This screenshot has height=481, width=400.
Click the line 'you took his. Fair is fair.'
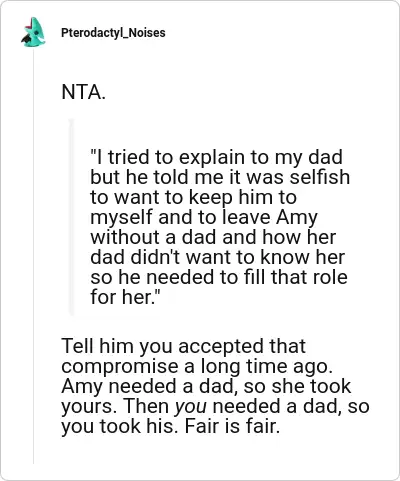pos(170,426)
